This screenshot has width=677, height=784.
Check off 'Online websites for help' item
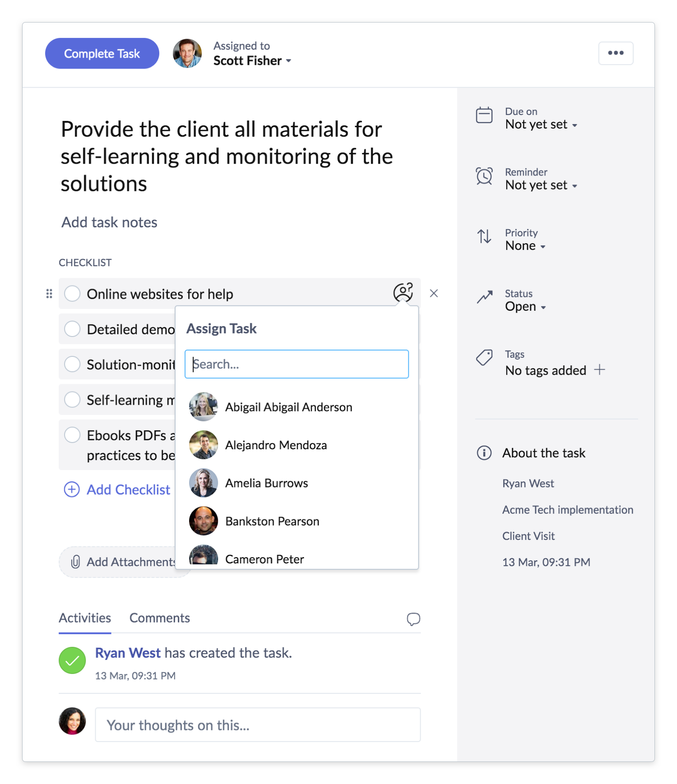coord(72,294)
